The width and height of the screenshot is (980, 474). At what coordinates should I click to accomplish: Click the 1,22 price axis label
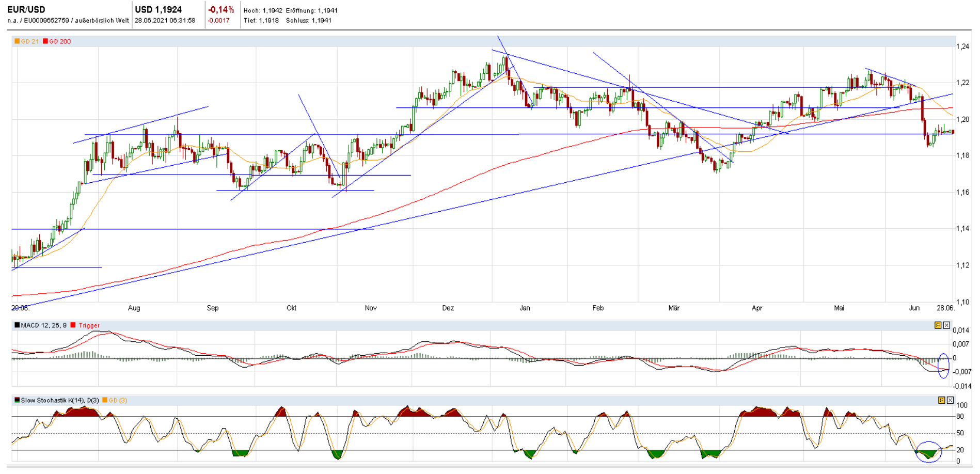[x=962, y=83]
